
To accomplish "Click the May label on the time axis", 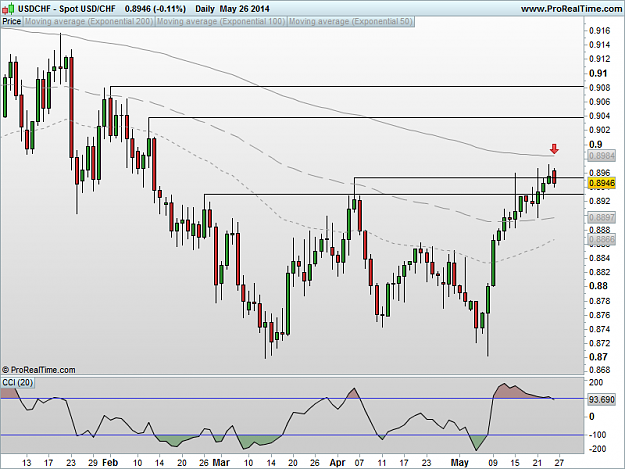I will pos(460,463).
